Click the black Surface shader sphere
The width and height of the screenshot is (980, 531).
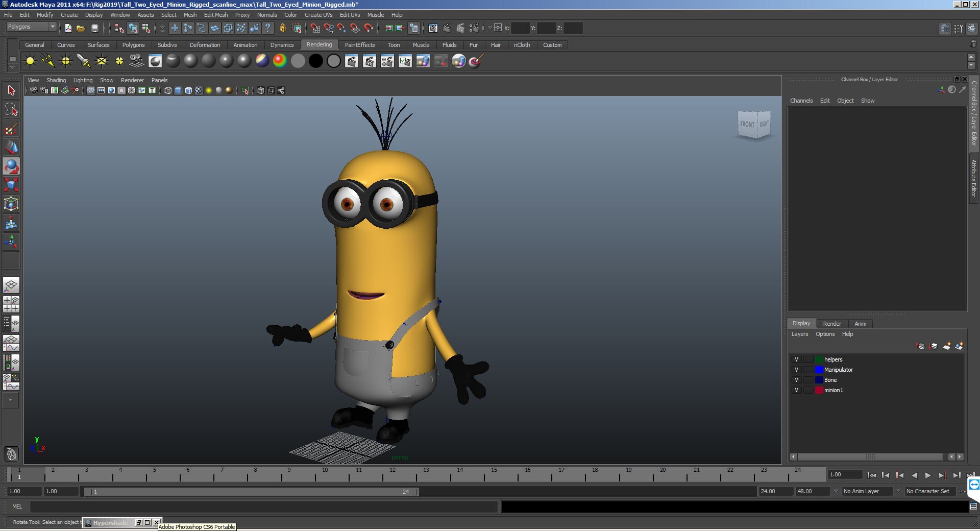[x=316, y=61]
